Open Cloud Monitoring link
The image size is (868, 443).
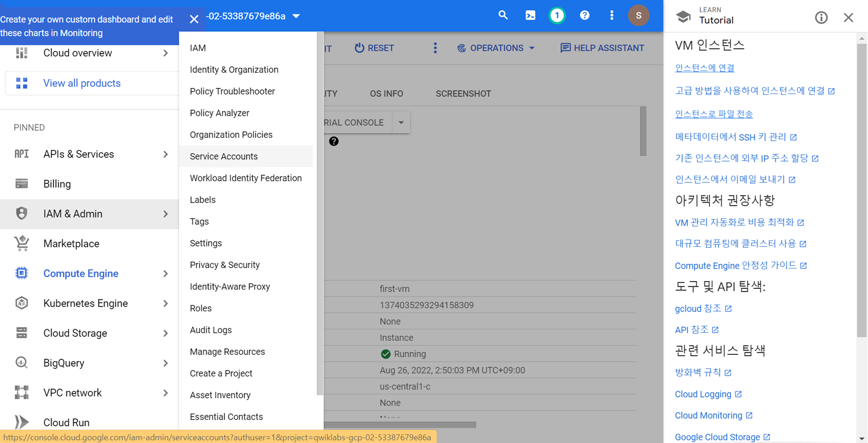tap(713, 416)
